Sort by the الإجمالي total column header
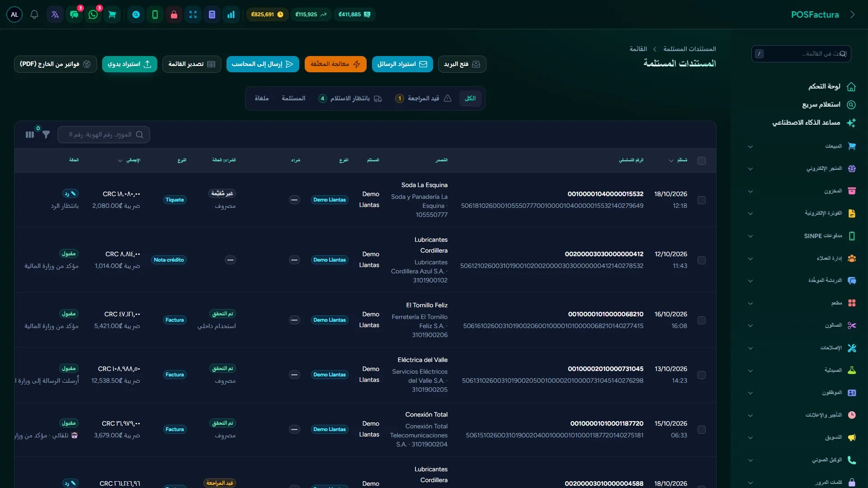 click(x=129, y=160)
